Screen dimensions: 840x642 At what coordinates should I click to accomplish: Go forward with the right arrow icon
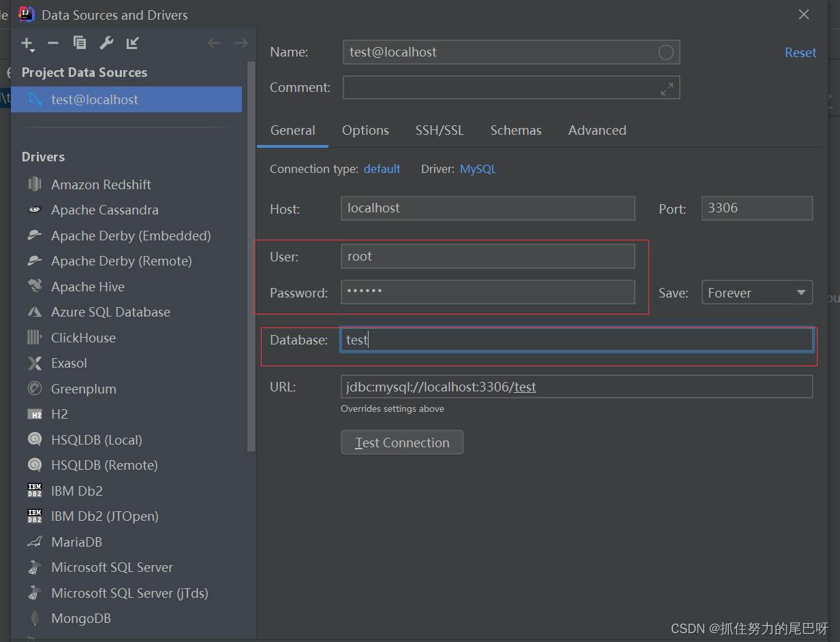(x=240, y=44)
